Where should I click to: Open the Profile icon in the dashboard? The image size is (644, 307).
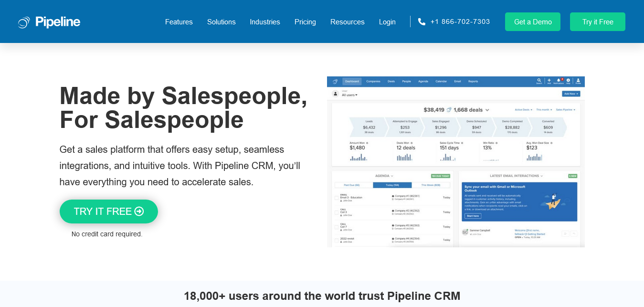[578, 81]
